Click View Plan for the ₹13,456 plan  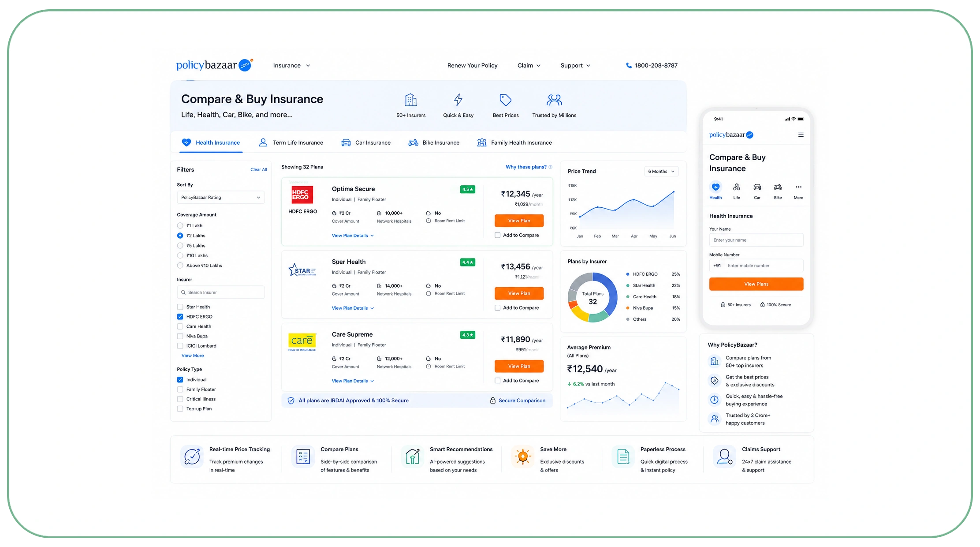tap(519, 293)
